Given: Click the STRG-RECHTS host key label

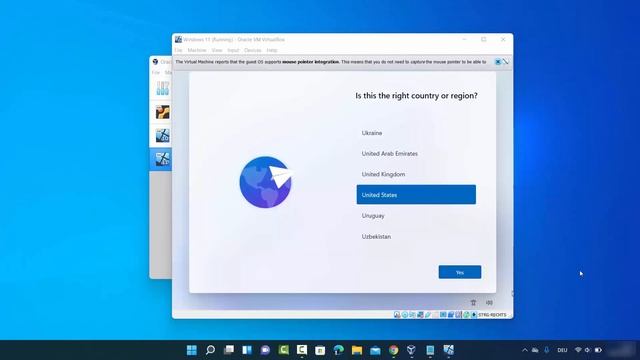Looking at the screenshot, I should [492, 315].
